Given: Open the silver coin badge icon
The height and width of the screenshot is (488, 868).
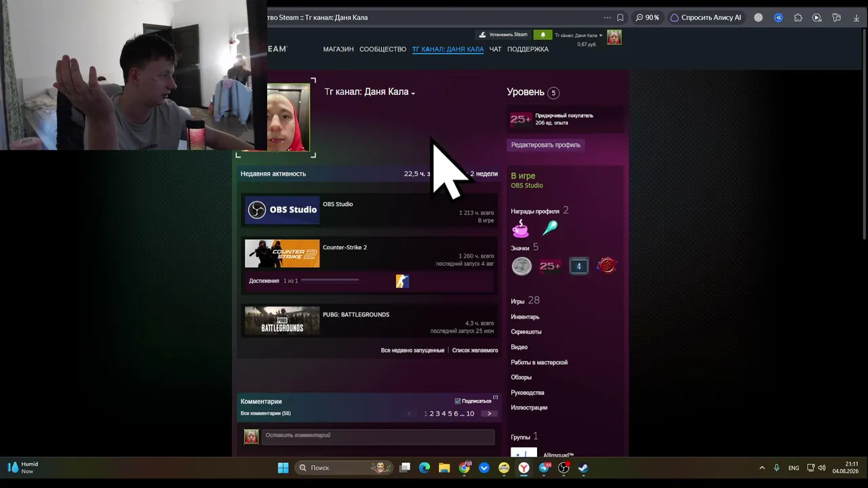Looking at the screenshot, I should [x=521, y=266].
